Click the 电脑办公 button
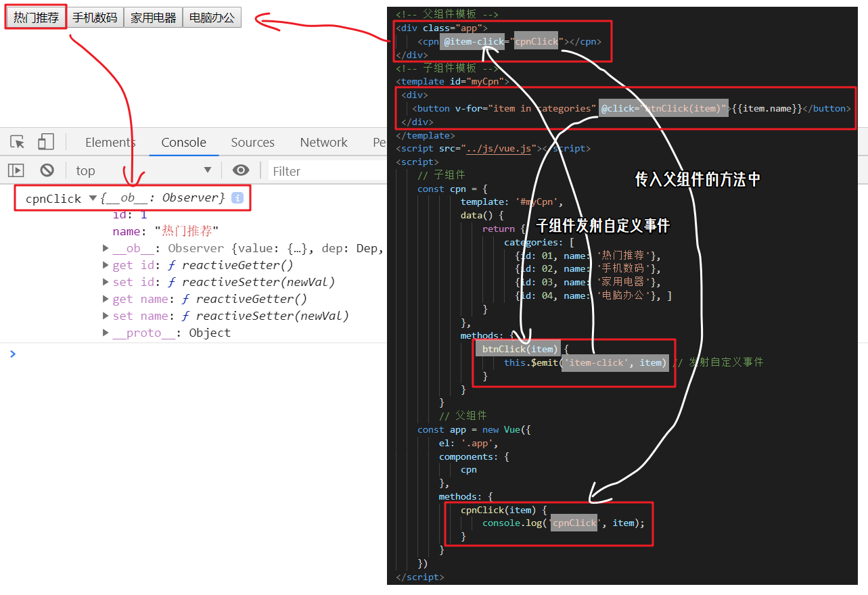 point(212,18)
